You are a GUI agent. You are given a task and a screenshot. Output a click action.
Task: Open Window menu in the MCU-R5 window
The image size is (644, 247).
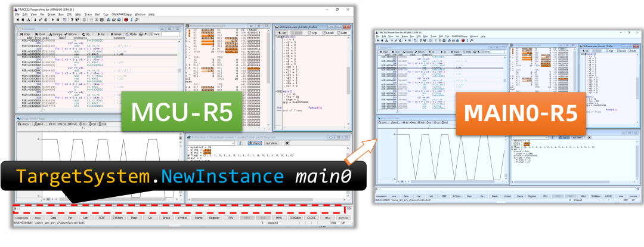point(140,14)
